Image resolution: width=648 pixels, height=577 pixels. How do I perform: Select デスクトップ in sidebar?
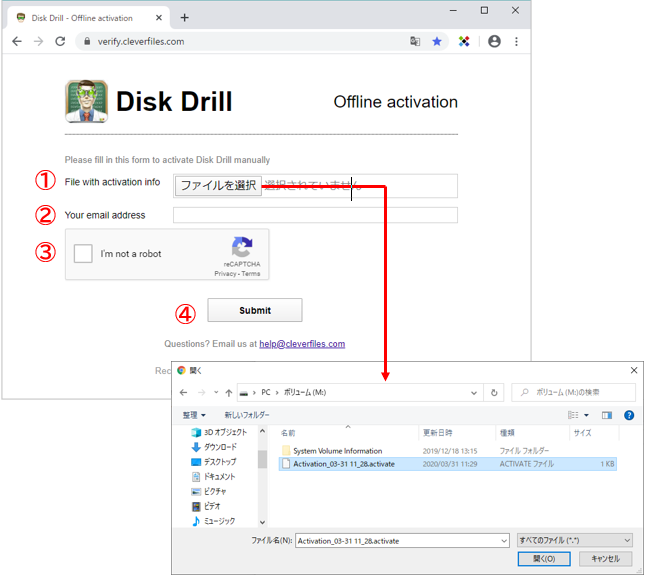coord(214,462)
